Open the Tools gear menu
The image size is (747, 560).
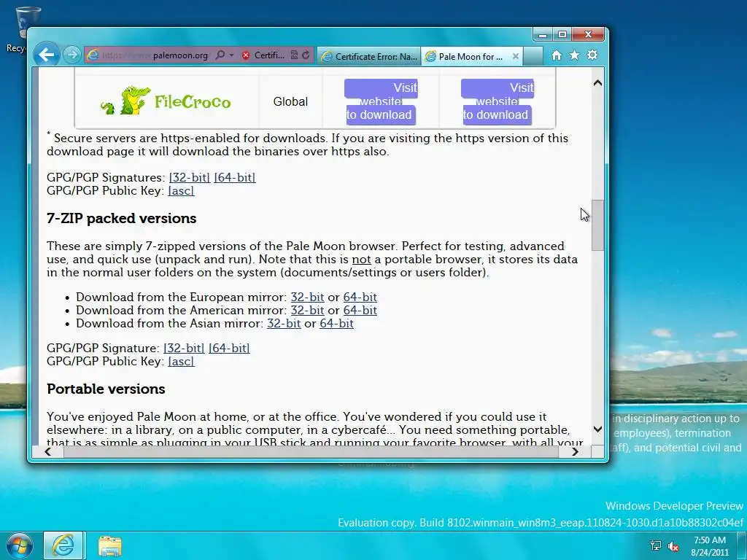click(592, 55)
